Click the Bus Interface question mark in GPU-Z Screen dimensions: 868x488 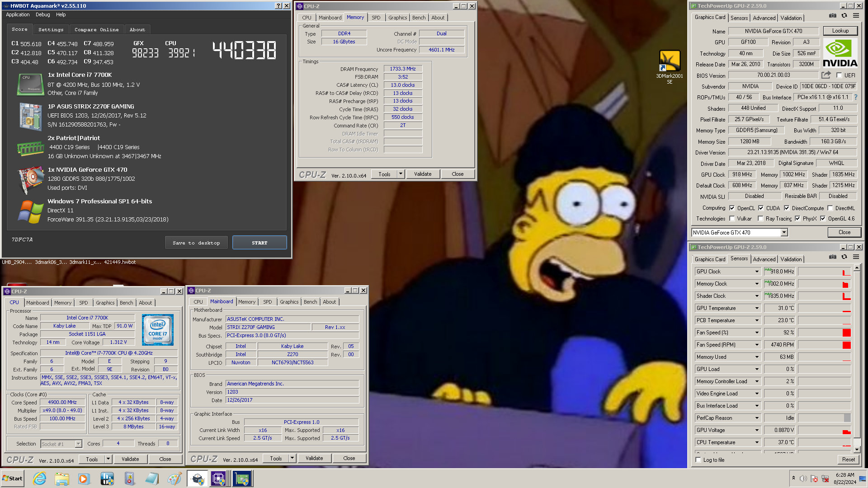click(855, 97)
